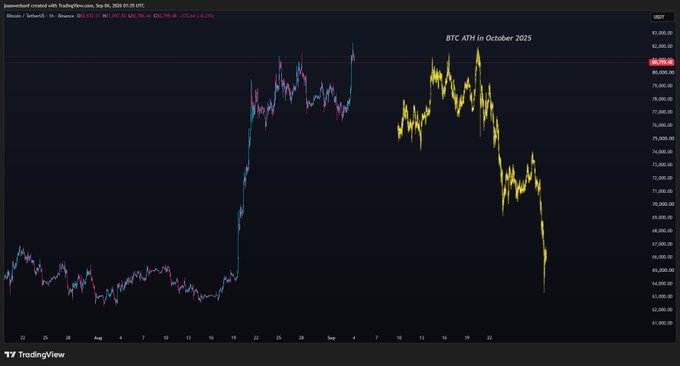This screenshot has height=366, width=680.
Task: Click the 65,000.00 price axis label
Action: 663,270
